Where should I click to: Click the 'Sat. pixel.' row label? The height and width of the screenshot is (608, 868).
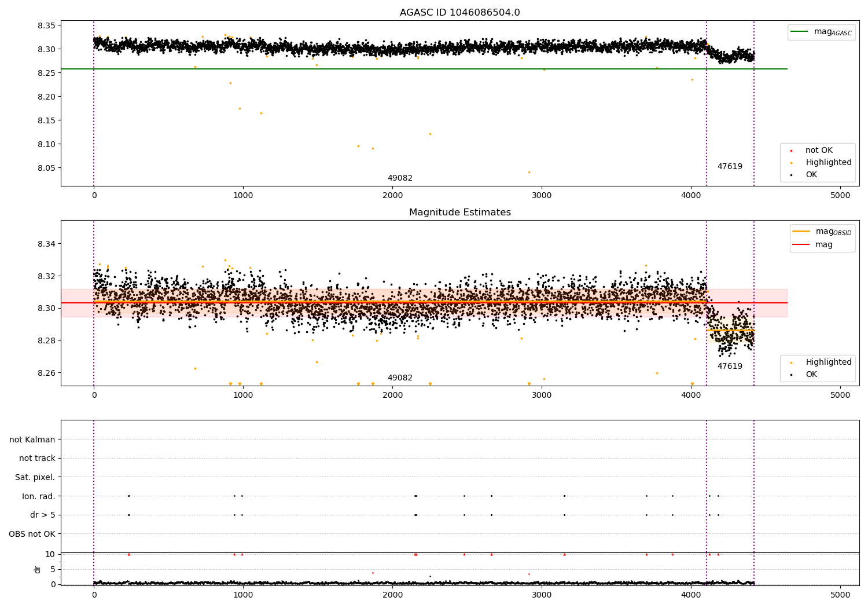pyautogui.click(x=35, y=478)
